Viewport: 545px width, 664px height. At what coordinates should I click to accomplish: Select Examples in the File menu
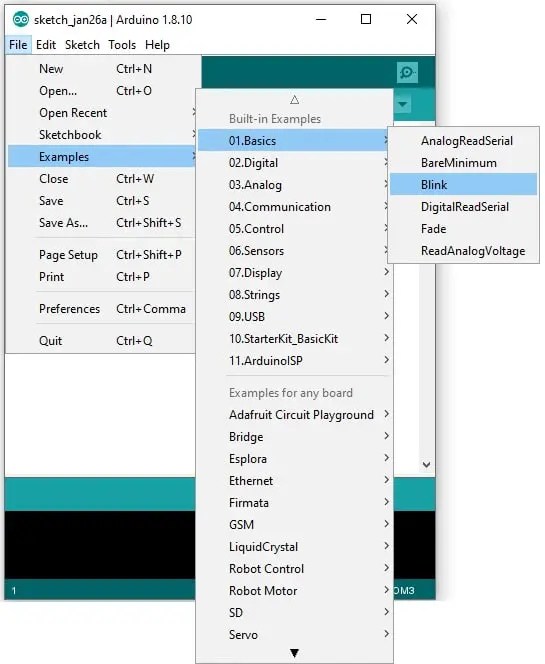(x=102, y=157)
